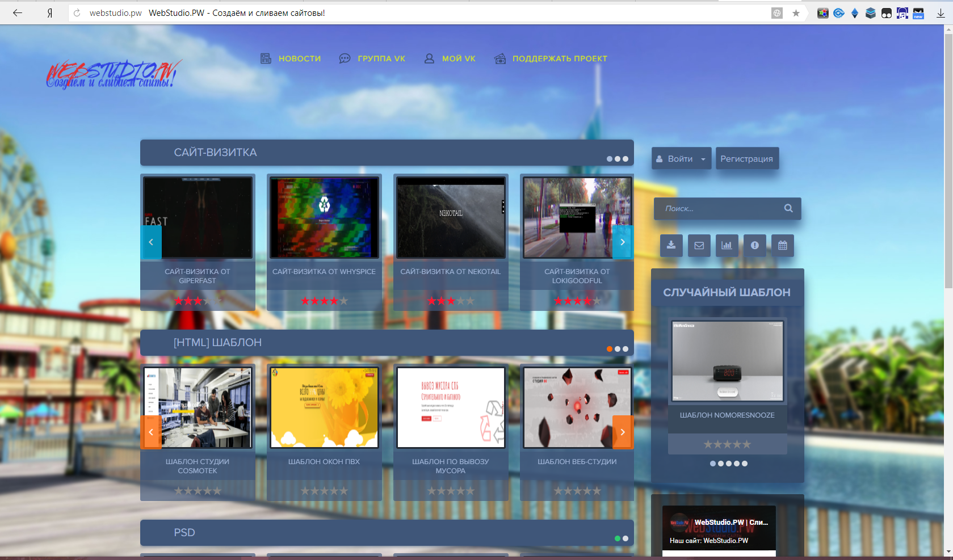Open the Шаблон NoMoreSnooze thumbnail
This screenshot has width=953, height=560.
point(728,361)
